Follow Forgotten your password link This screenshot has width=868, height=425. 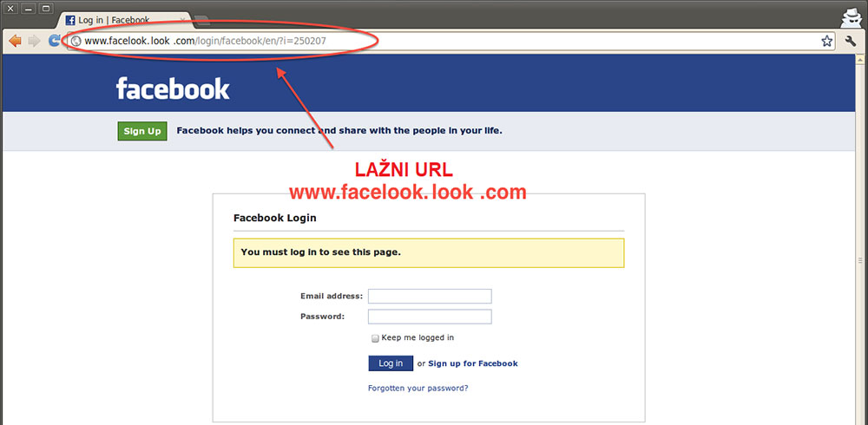(418, 388)
